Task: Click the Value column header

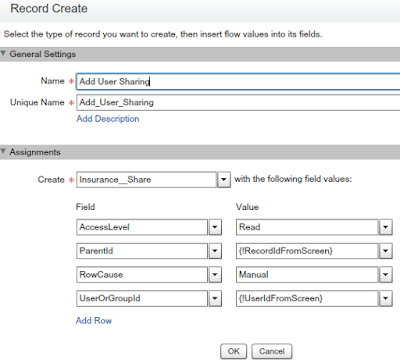Action: (247, 207)
